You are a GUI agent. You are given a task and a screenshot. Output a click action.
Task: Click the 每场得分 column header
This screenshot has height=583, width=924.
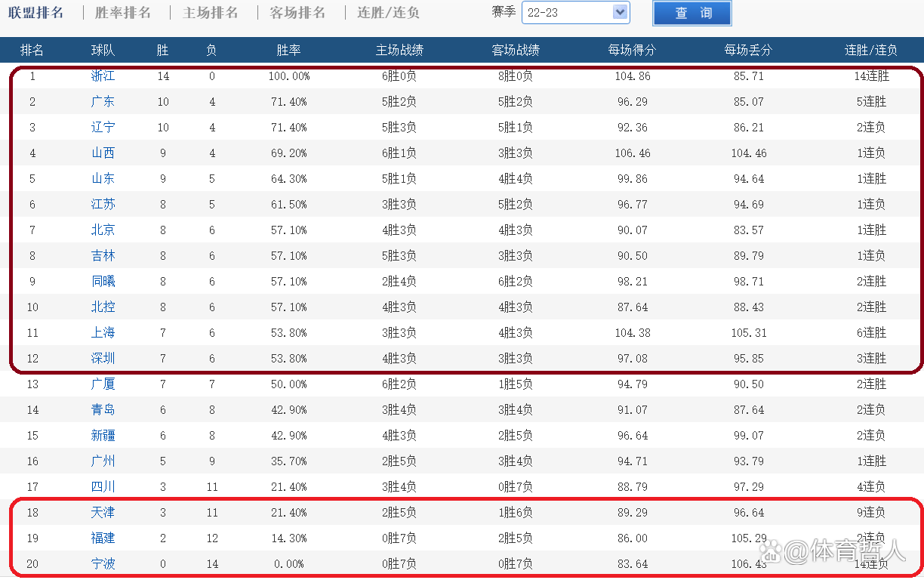(x=632, y=51)
